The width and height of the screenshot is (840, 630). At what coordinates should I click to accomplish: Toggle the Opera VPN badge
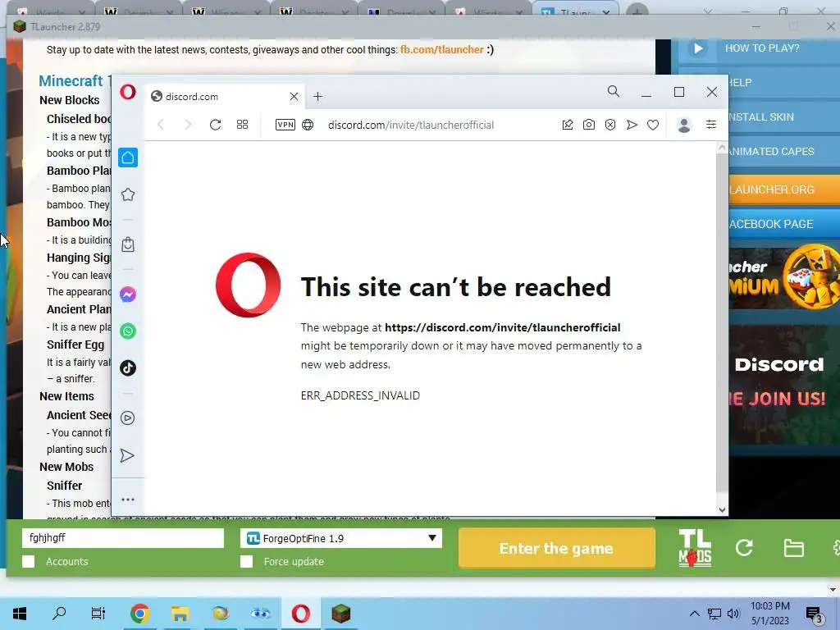(x=285, y=125)
